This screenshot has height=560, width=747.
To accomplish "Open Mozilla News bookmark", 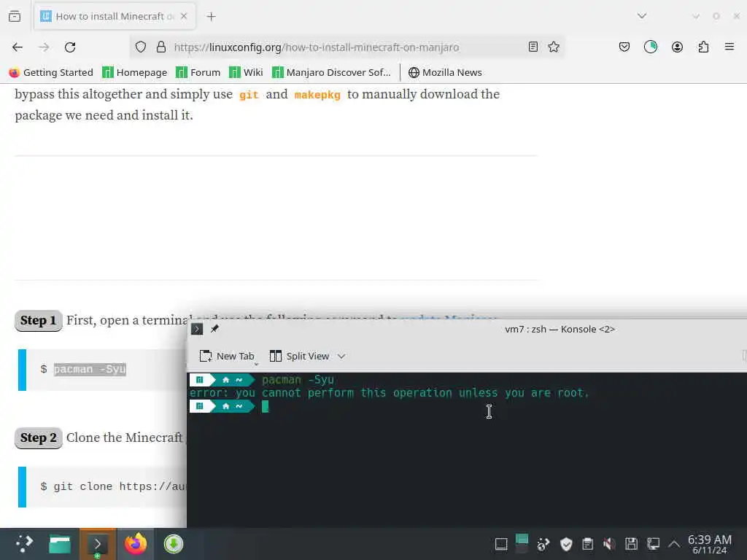I will [x=445, y=72].
